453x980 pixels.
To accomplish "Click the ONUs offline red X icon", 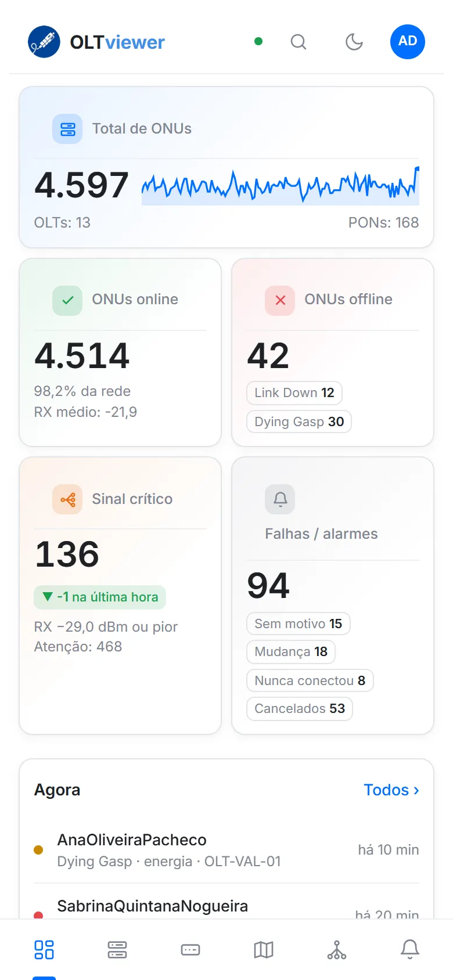I will click(280, 300).
